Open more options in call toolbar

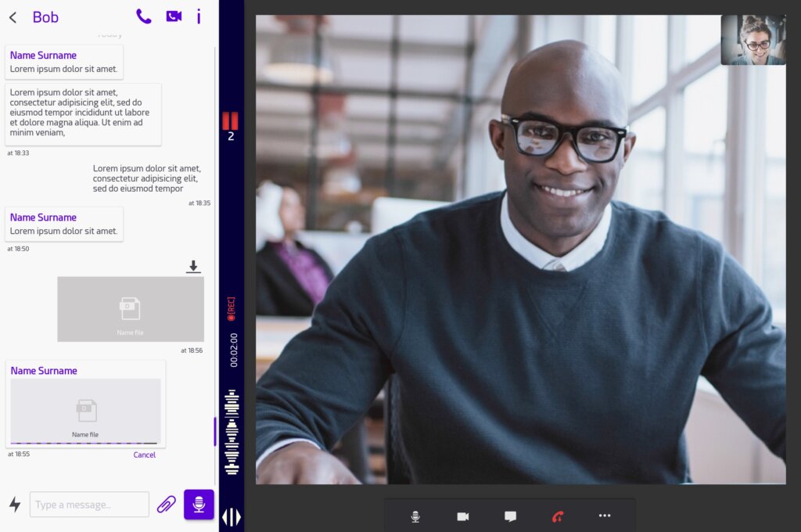pyautogui.click(x=605, y=516)
